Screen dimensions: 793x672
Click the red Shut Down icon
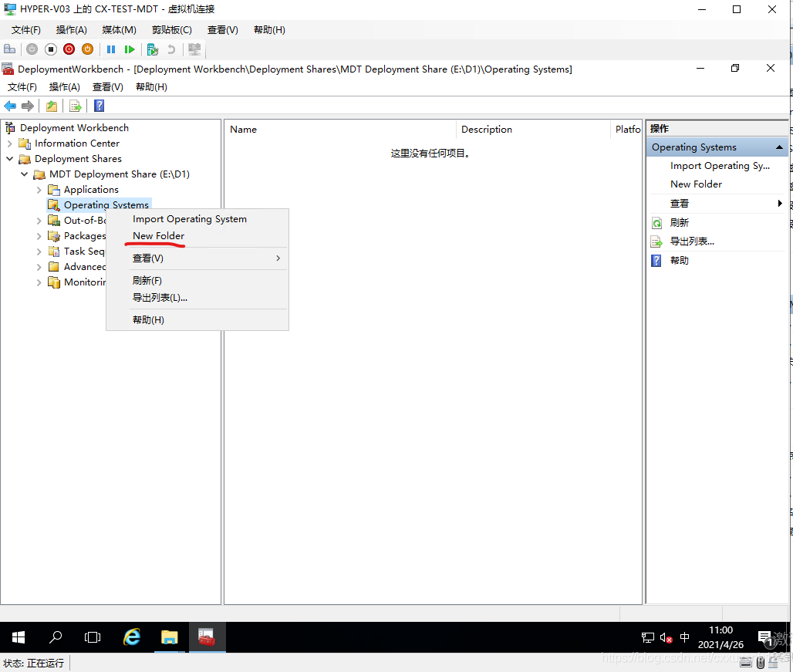click(69, 49)
